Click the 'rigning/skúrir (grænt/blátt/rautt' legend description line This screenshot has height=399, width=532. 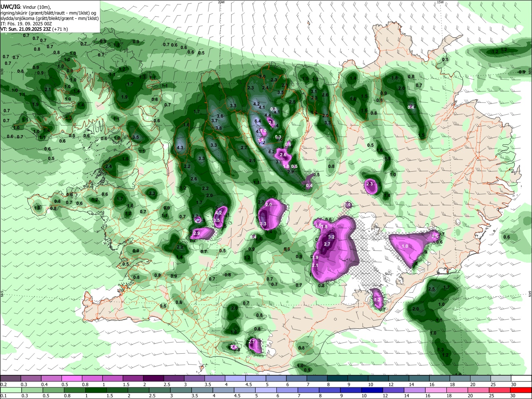[x=48, y=13]
